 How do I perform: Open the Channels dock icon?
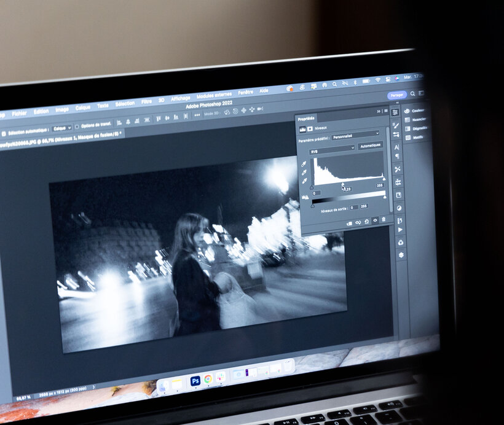click(x=401, y=242)
